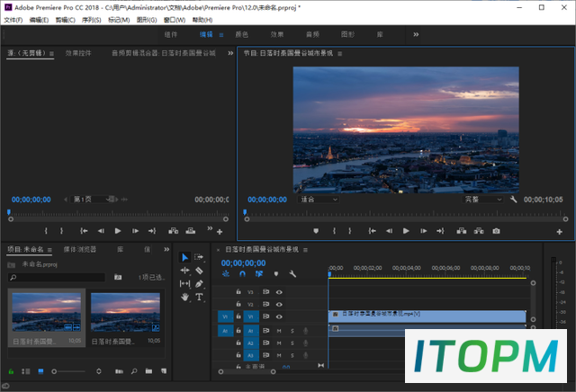Export frame with camera icon
Viewport: 576px width, 392px height.
pos(496,231)
